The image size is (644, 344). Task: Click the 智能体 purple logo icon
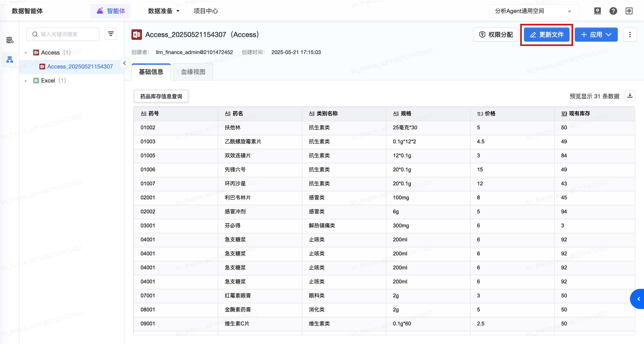[x=100, y=11]
